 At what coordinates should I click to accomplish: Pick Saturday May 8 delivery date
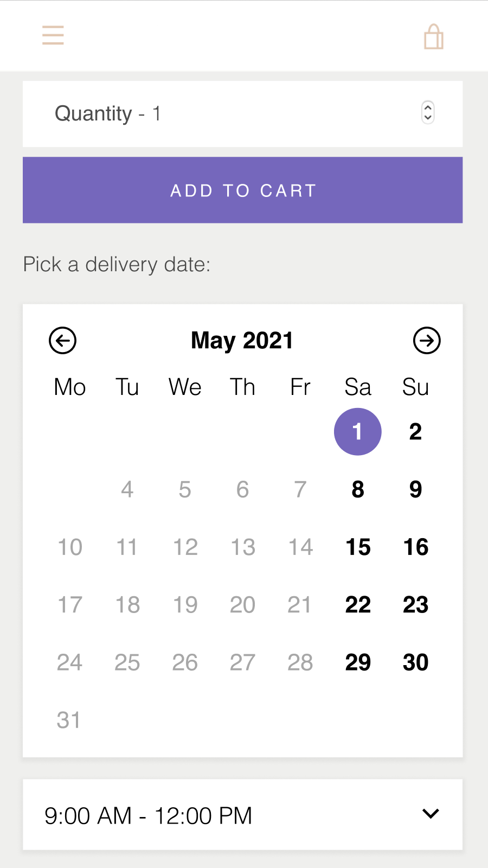click(358, 489)
